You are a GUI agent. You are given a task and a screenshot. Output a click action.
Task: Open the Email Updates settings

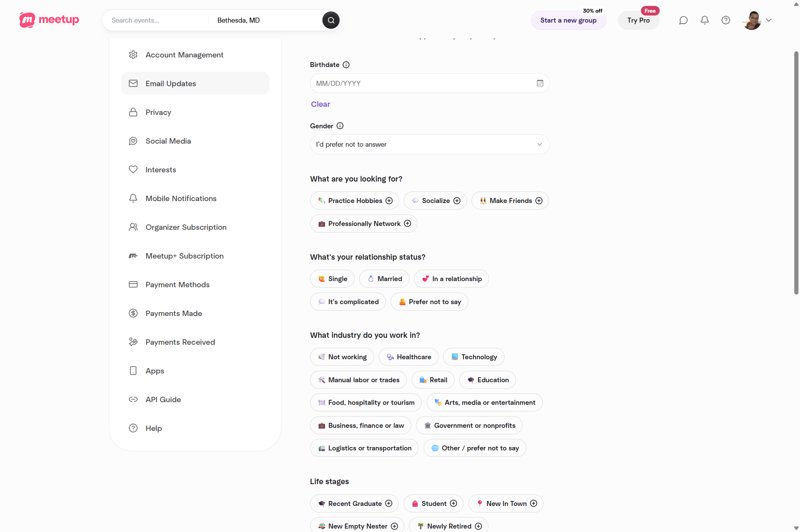click(x=195, y=83)
